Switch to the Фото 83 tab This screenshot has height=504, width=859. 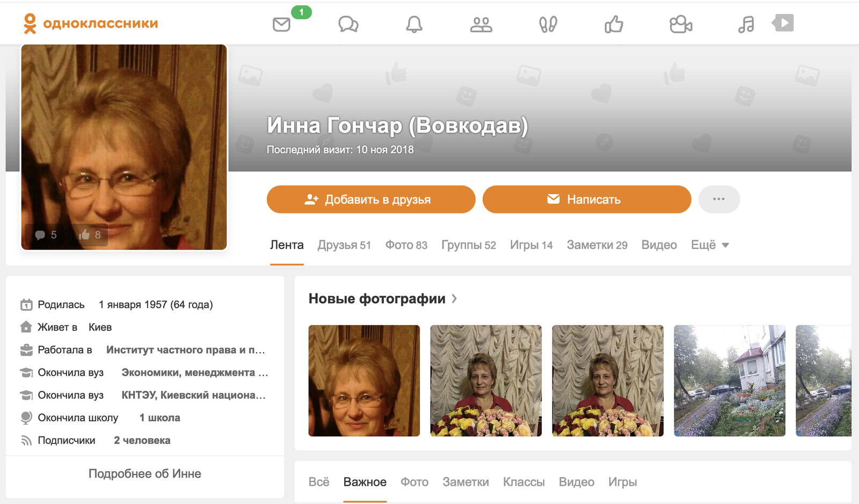(406, 245)
